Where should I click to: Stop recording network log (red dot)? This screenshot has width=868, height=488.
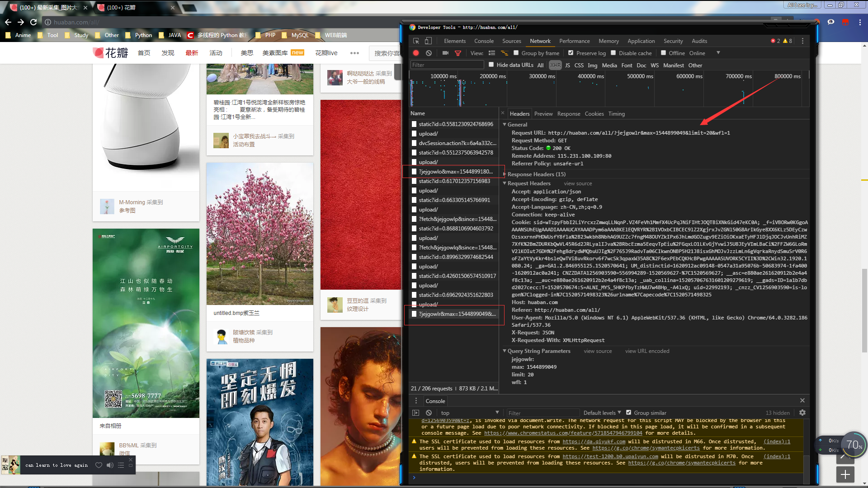pyautogui.click(x=416, y=53)
